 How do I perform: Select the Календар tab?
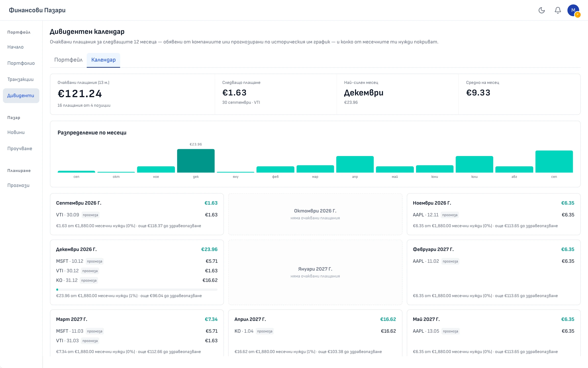point(103,60)
